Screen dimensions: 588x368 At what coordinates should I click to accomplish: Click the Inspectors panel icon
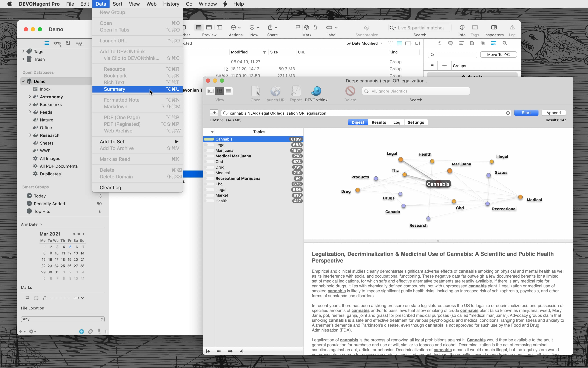click(494, 28)
